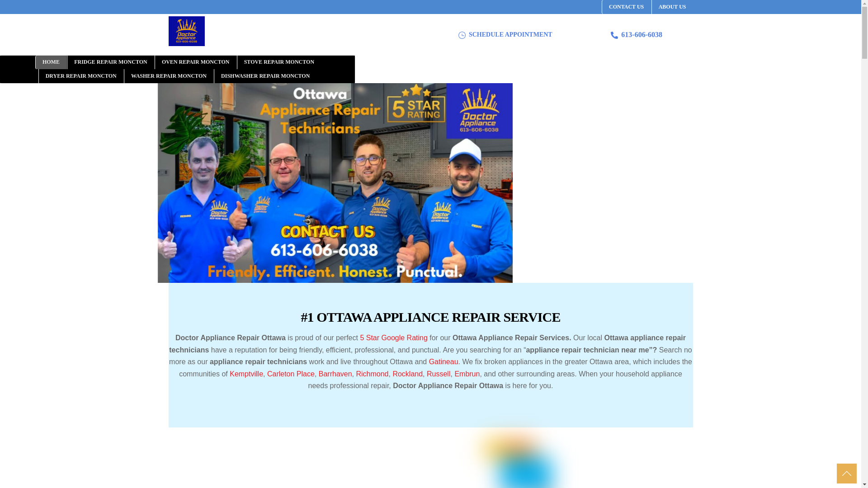Click the 613-606-6038 phone number link
This screenshot has height=488, width=868.
point(642,35)
